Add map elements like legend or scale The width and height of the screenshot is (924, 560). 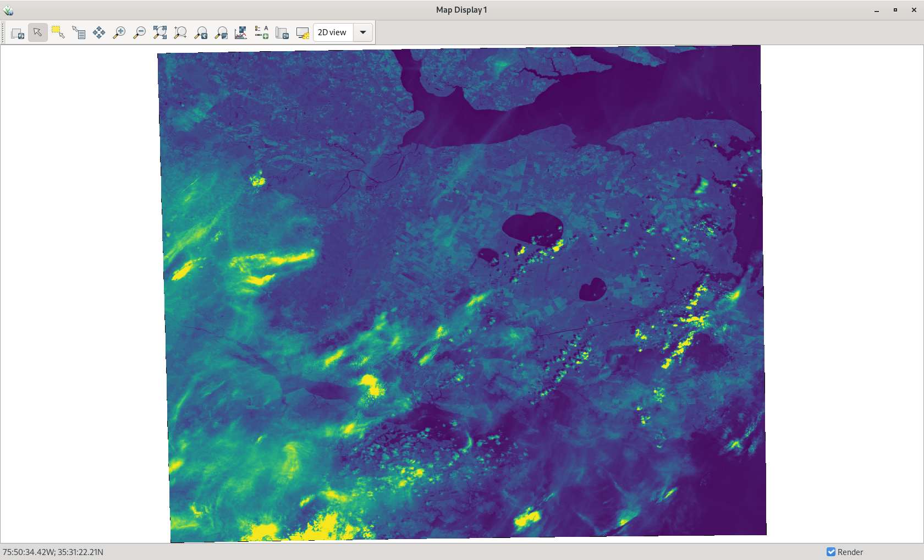pos(262,33)
